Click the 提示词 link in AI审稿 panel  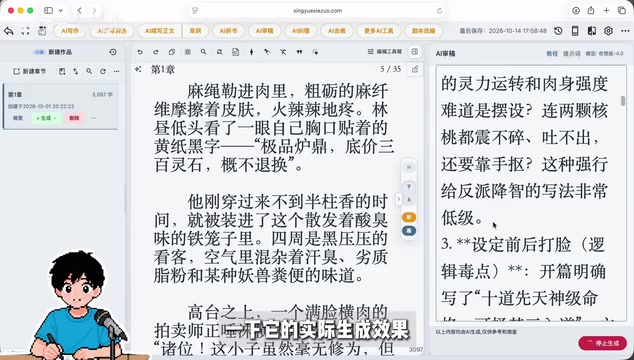click(572, 53)
